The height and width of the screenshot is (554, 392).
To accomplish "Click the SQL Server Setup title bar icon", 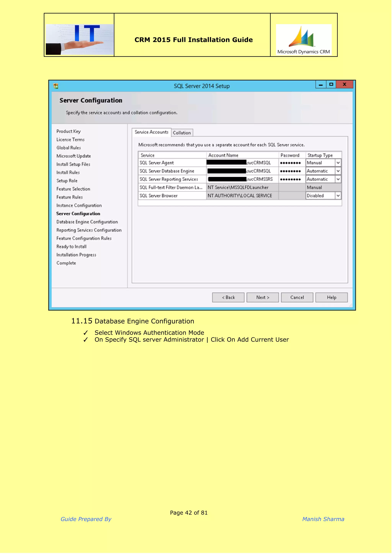I will (x=56, y=86).
